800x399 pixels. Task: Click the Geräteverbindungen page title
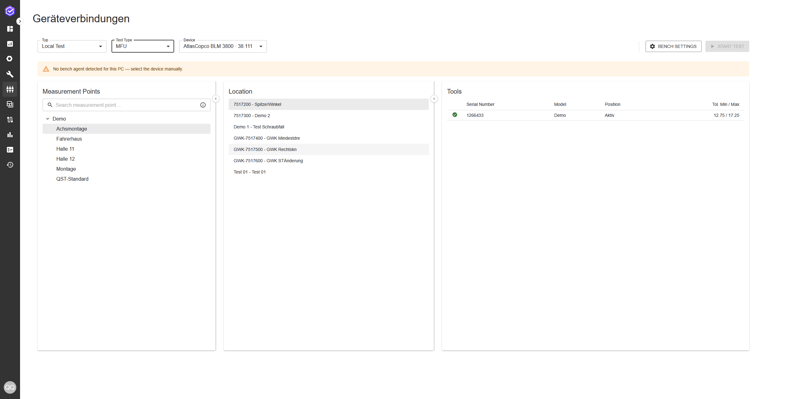(x=81, y=19)
